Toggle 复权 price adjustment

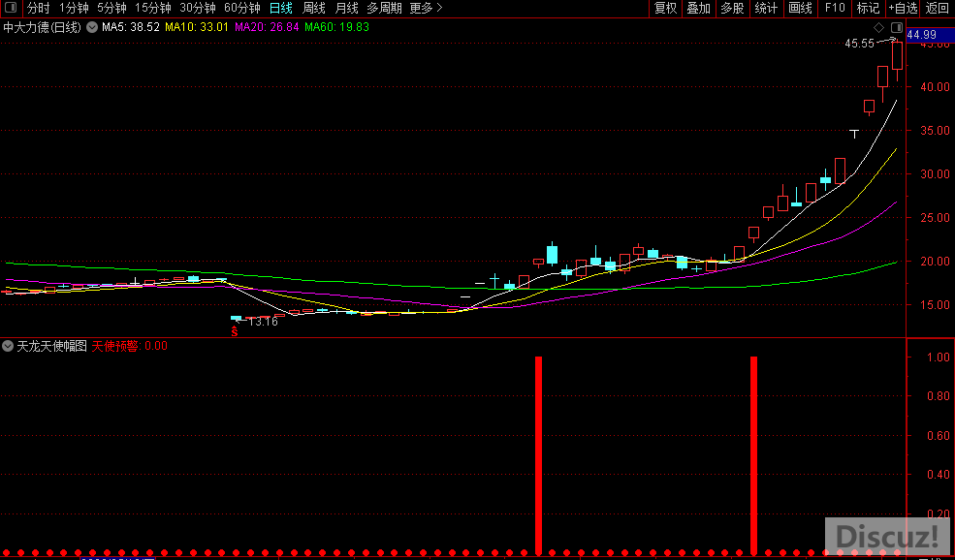click(665, 8)
